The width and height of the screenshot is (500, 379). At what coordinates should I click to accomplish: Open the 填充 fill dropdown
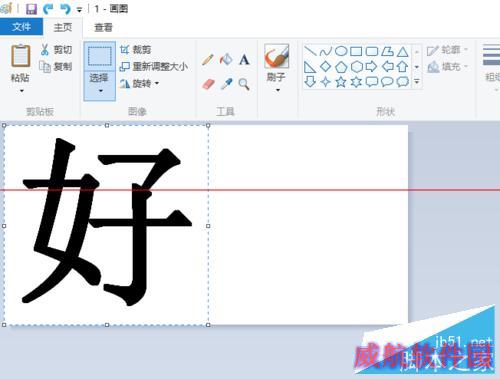click(447, 67)
